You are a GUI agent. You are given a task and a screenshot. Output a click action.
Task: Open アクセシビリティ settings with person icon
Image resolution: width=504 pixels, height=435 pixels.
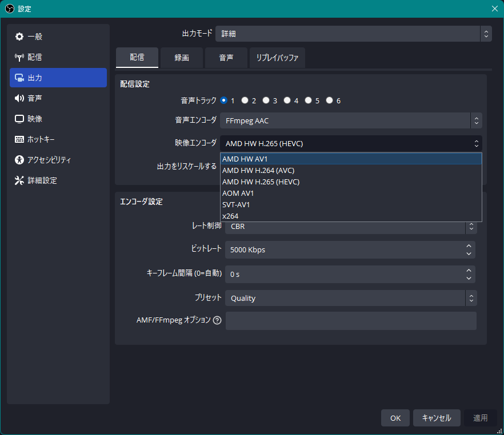pyautogui.click(x=58, y=160)
